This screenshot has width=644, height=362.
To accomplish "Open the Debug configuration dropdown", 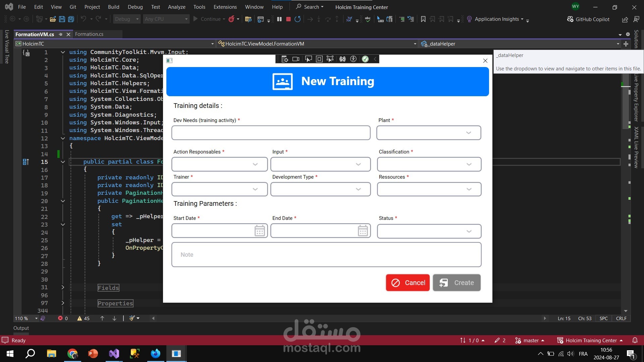I will pos(126,19).
